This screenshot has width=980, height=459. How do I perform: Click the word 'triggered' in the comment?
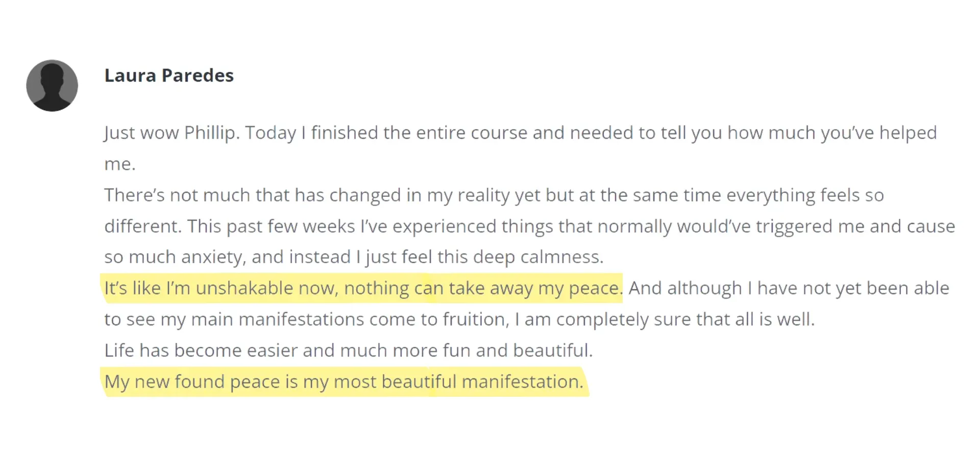click(x=794, y=226)
